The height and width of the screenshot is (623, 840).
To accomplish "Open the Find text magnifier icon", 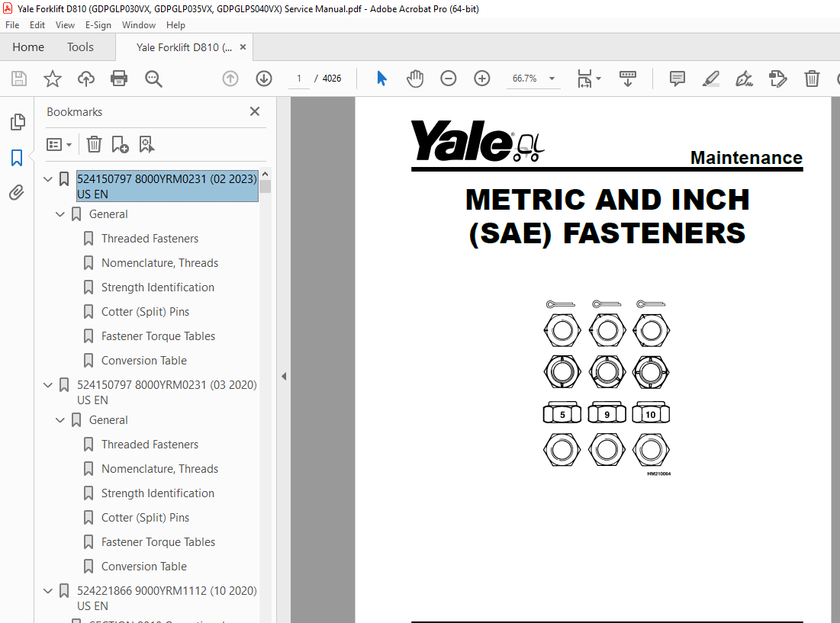I will tap(153, 79).
